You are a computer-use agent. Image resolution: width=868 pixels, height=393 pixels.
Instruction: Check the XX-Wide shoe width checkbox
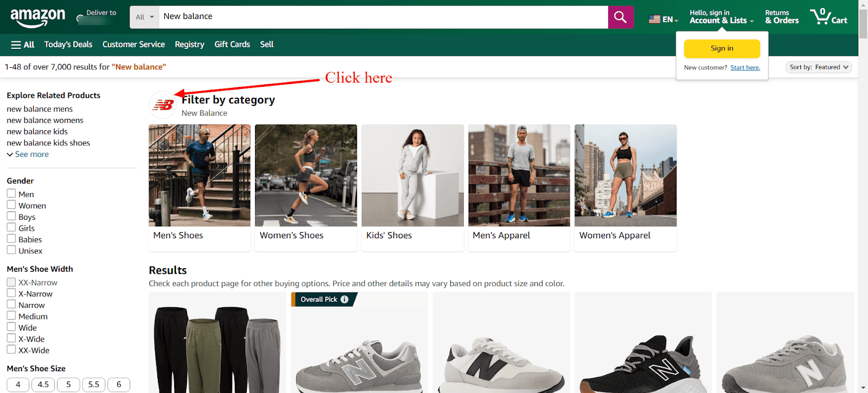pyautogui.click(x=11, y=350)
